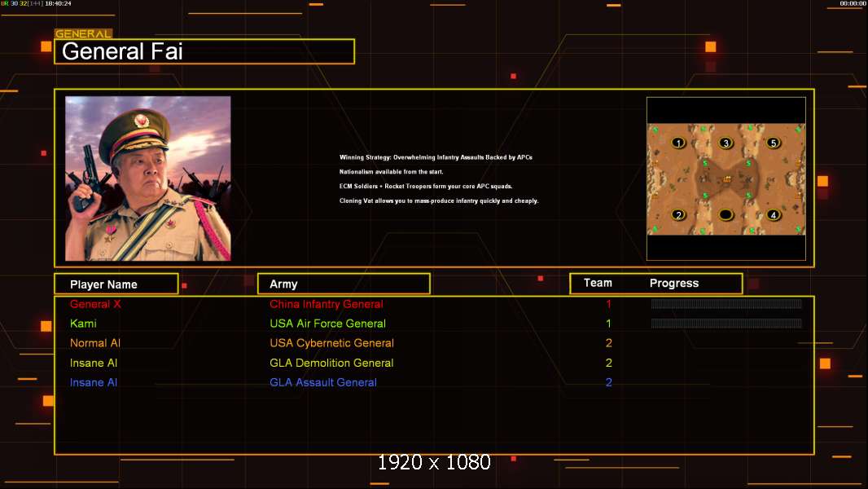Click army USA Air Force General
Screen dimensions: 868x489
coord(327,324)
